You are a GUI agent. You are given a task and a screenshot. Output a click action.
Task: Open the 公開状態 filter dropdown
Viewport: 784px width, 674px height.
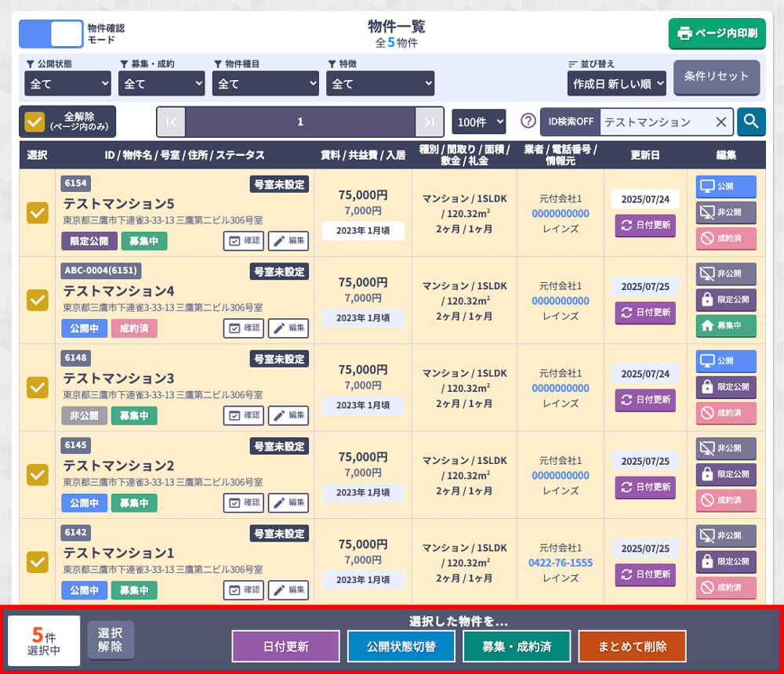point(69,83)
